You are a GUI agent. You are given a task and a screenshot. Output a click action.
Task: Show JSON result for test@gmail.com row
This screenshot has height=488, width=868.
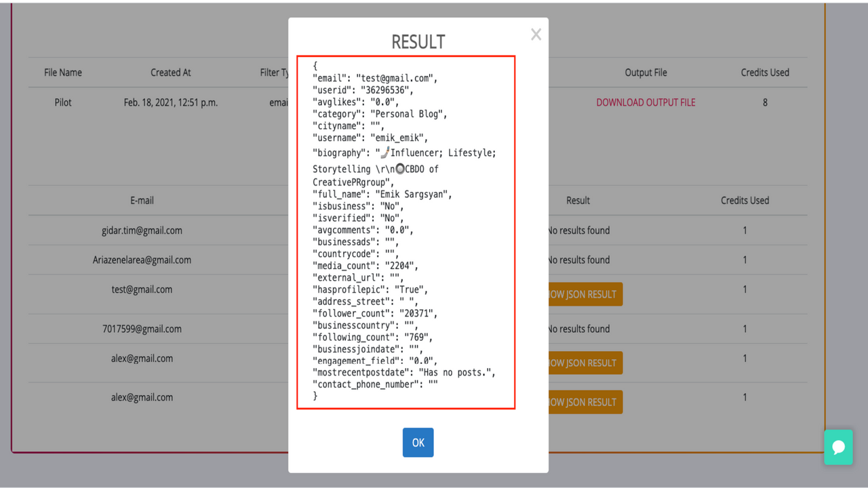pyautogui.click(x=585, y=294)
